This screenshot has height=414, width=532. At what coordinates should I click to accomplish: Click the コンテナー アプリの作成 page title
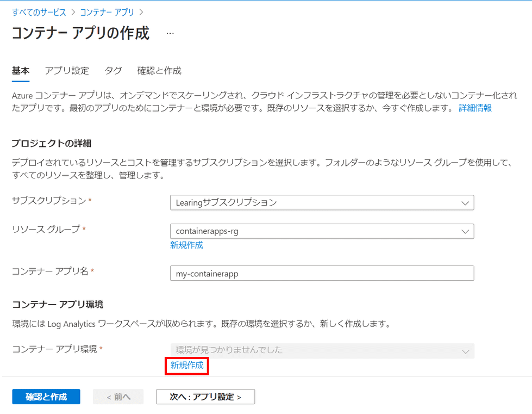click(81, 33)
